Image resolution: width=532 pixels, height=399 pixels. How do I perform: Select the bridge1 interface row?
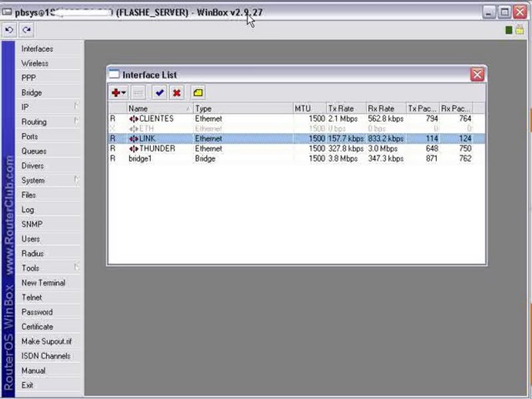296,158
